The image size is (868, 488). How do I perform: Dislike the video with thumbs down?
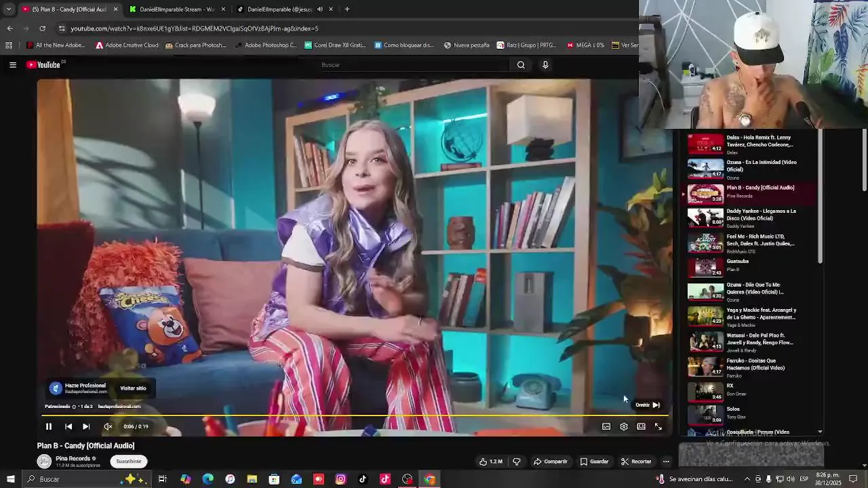517,462
